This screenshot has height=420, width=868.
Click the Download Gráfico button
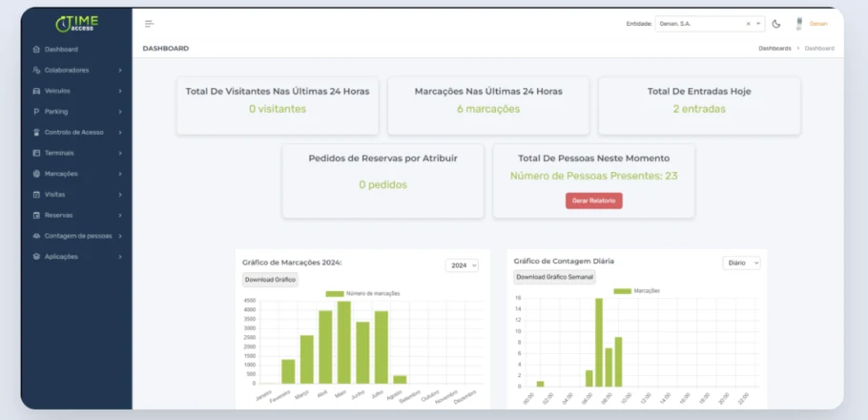point(270,280)
